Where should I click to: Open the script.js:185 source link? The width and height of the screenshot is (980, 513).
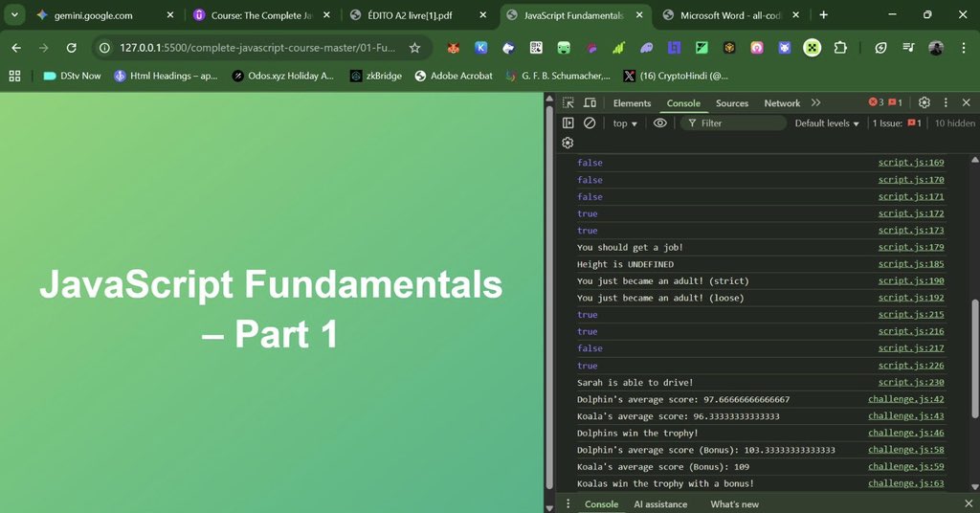point(911,264)
